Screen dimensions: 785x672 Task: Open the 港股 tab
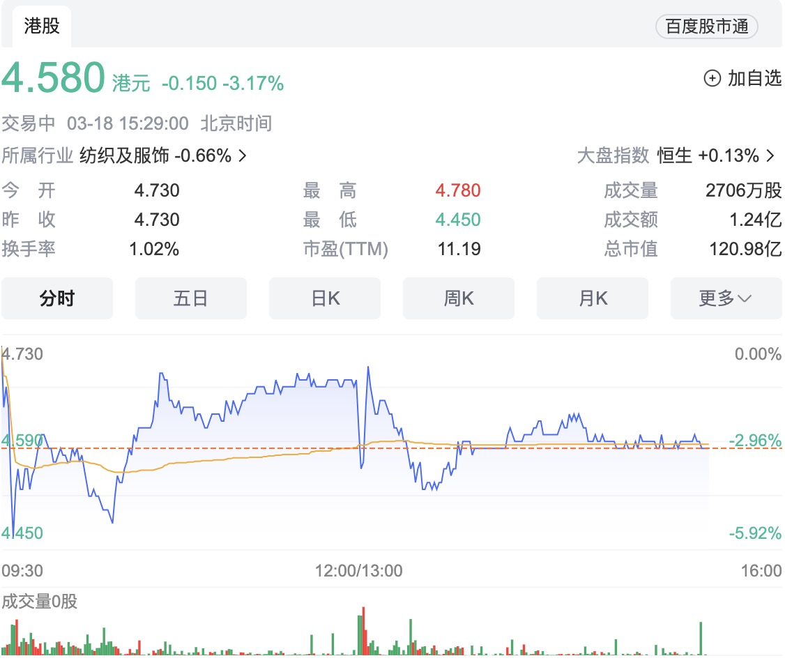tap(42, 26)
